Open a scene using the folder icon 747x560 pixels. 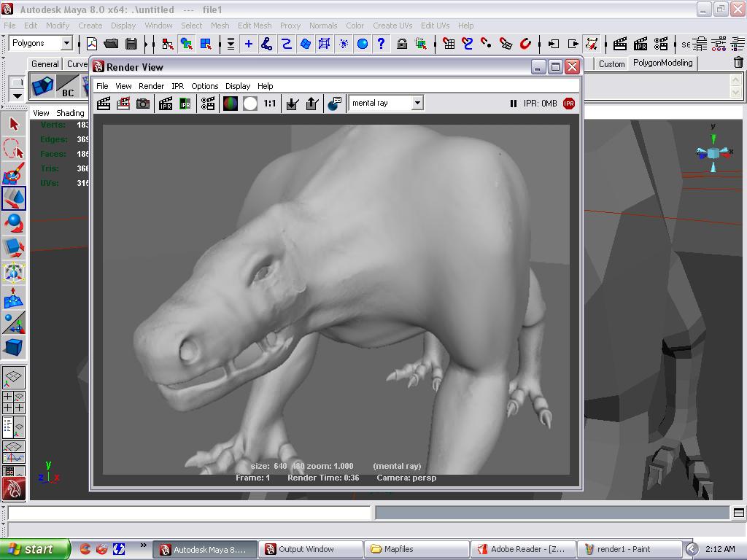[110, 43]
